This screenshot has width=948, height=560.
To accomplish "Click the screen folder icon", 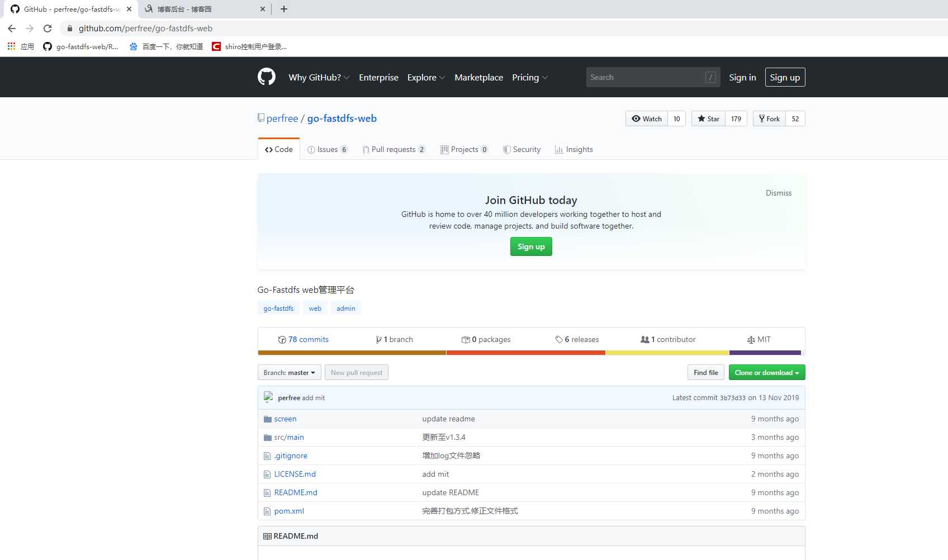I will [267, 419].
